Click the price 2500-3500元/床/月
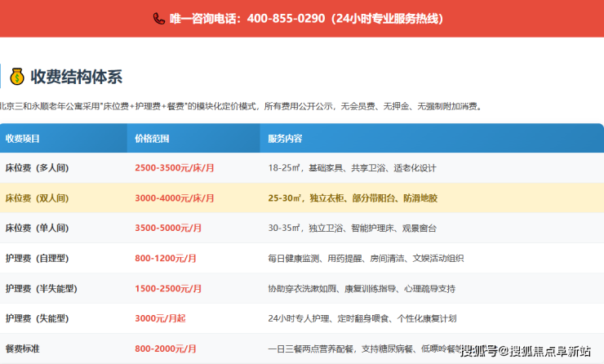Screen dimensions: 604x364 tap(175, 168)
